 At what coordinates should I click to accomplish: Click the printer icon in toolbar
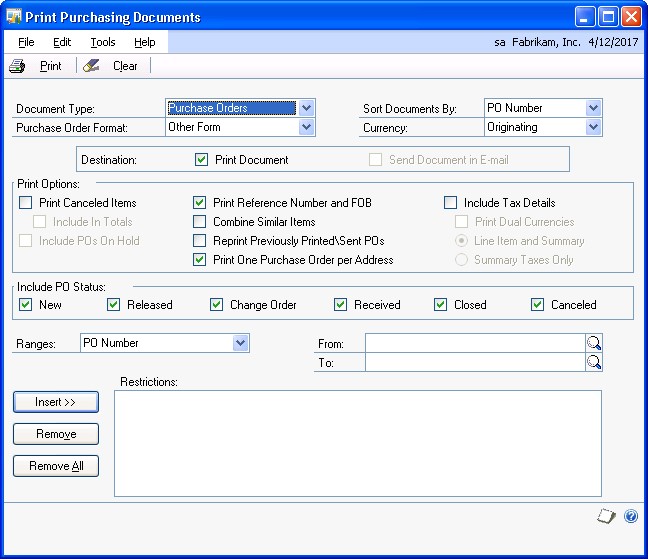[x=17, y=66]
